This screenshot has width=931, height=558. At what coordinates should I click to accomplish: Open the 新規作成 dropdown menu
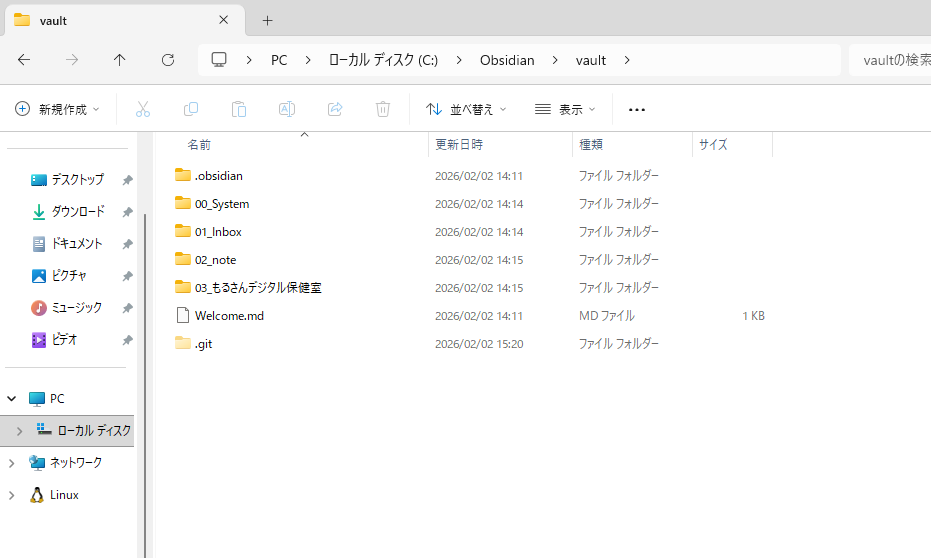58,109
